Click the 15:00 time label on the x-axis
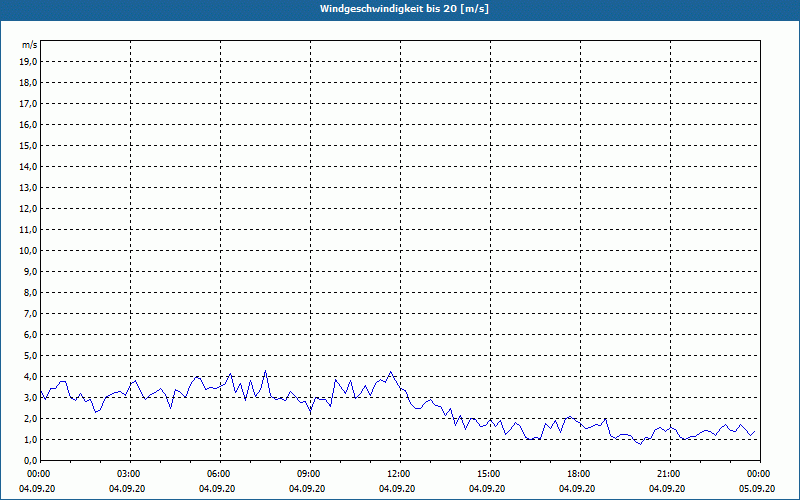800x500 pixels. [x=488, y=474]
